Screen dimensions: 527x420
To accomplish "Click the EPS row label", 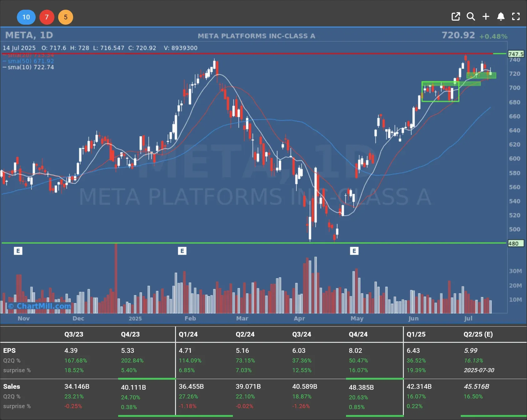I will [x=9, y=351].
